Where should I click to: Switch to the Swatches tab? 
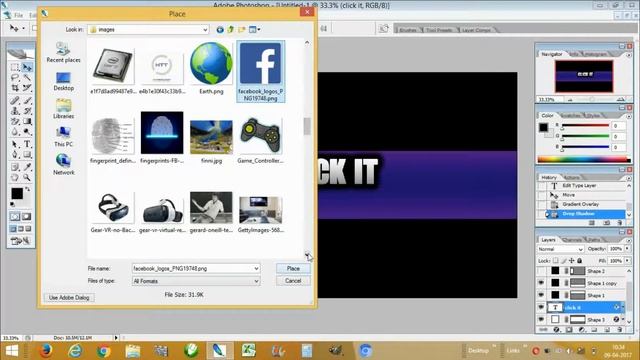click(x=570, y=116)
